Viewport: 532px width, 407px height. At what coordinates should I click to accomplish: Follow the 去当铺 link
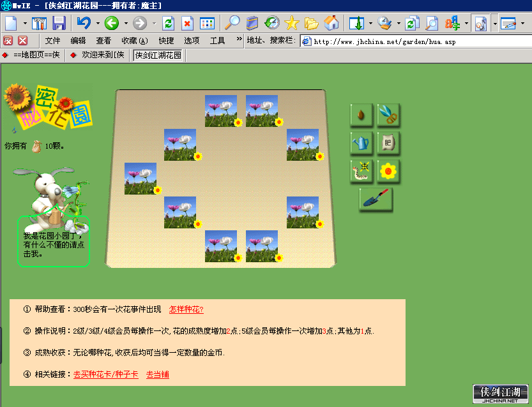pos(157,374)
